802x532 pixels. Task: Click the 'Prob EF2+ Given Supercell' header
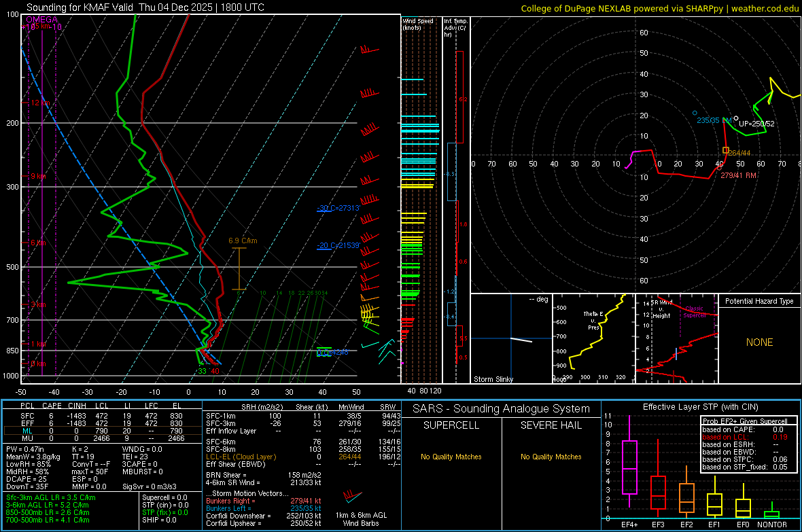click(745, 421)
